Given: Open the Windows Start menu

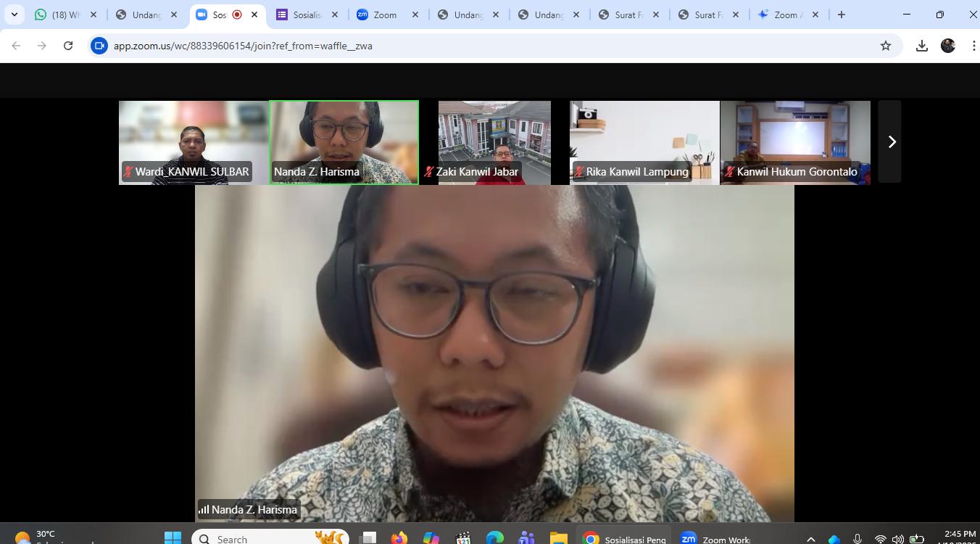Looking at the screenshot, I should 173,538.
